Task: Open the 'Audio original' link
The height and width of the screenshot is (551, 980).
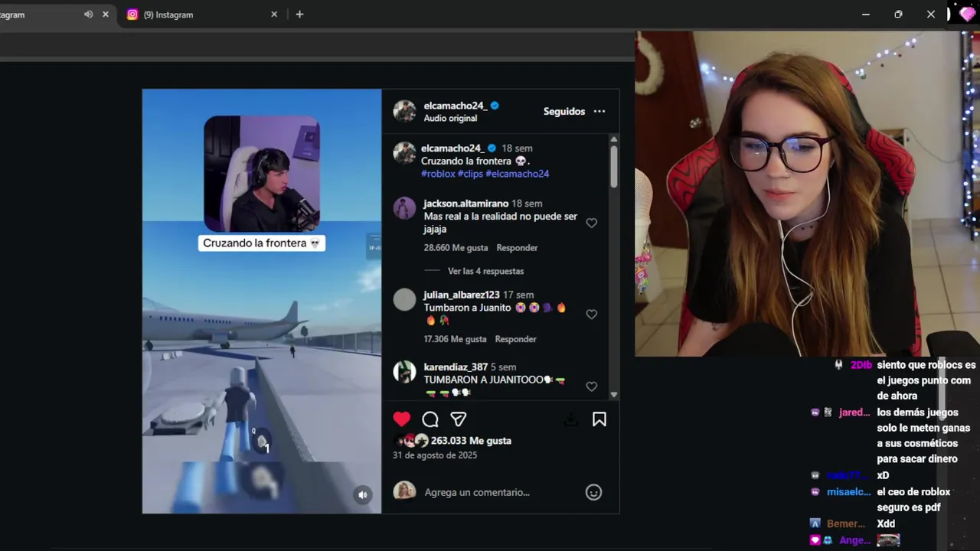Action: (x=450, y=119)
